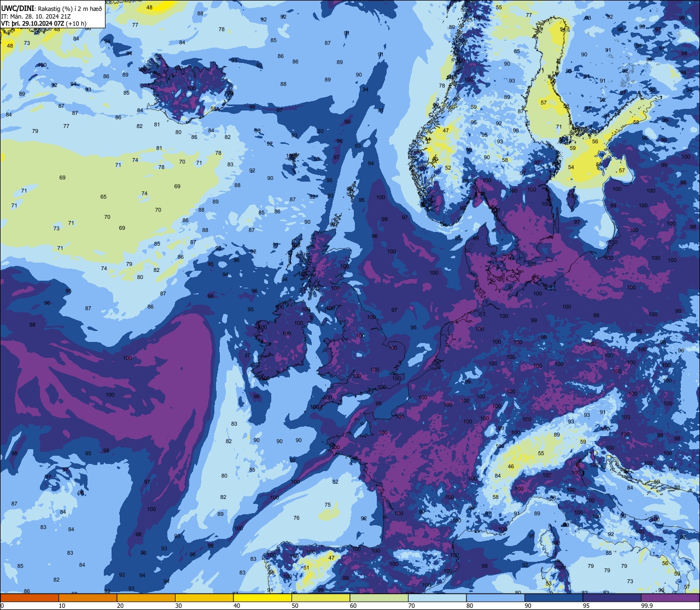
Task: Click the legend scale label "60"
Action: 353,606
